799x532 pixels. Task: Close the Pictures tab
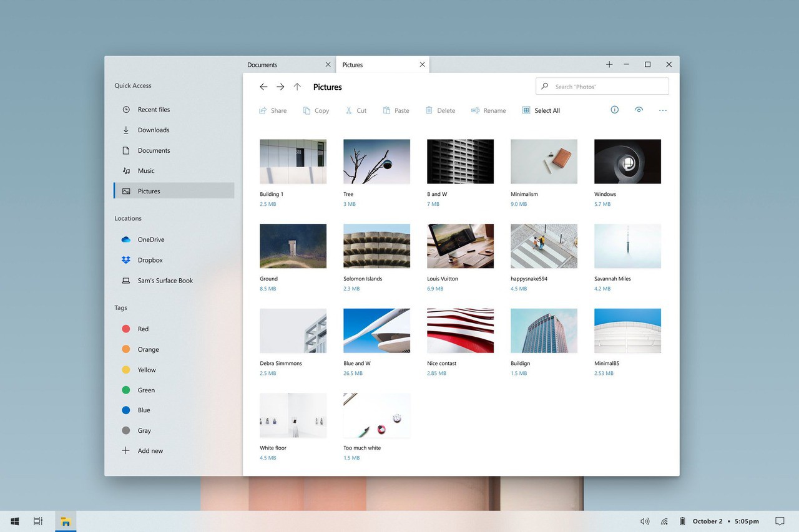(423, 65)
